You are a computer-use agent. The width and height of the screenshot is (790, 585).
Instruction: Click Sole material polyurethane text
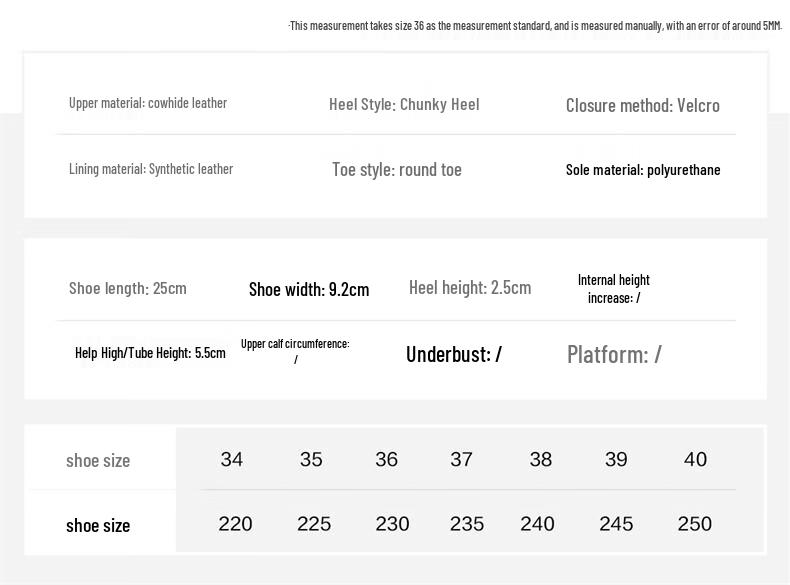643,170
